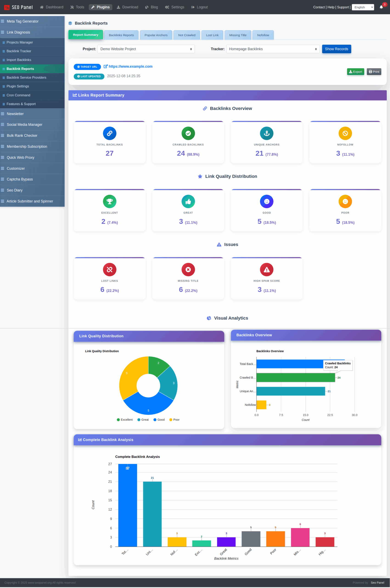Click the Links Report Summary chart icon
Screen dimensions: 390x588
pos(75,95)
